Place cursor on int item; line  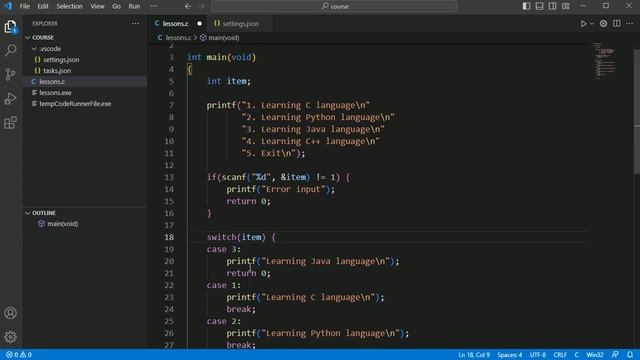(229, 81)
